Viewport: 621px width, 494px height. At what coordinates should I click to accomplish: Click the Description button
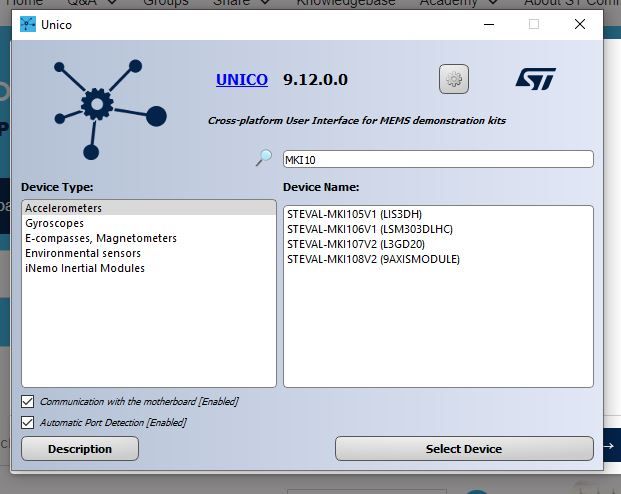pyautogui.click(x=80, y=449)
